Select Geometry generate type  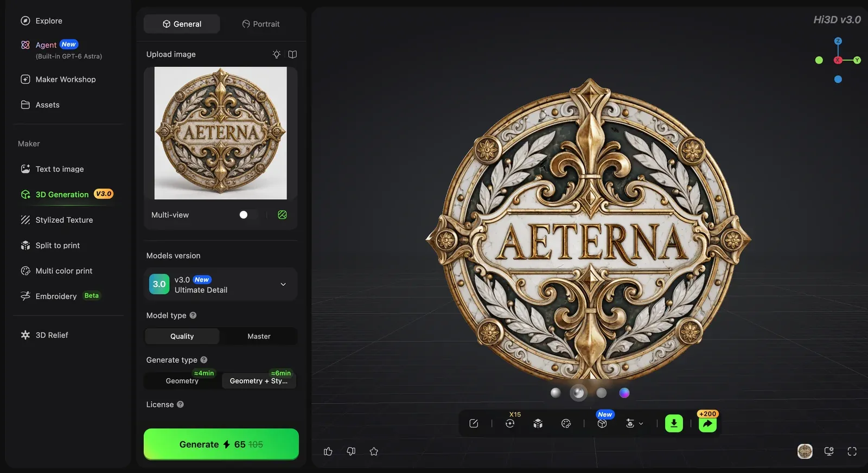[182, 381]
